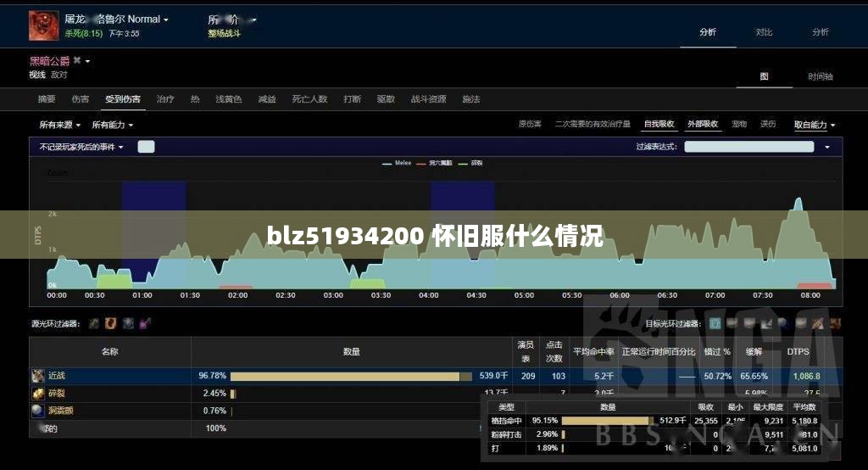Remove the 黑暗公爵 player selection with the X icon

(77, 60)
